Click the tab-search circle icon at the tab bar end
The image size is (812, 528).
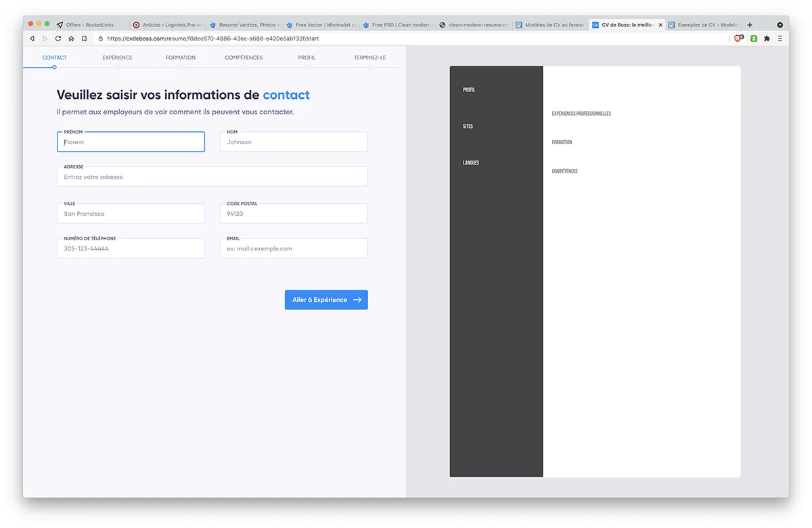[780, 25]
